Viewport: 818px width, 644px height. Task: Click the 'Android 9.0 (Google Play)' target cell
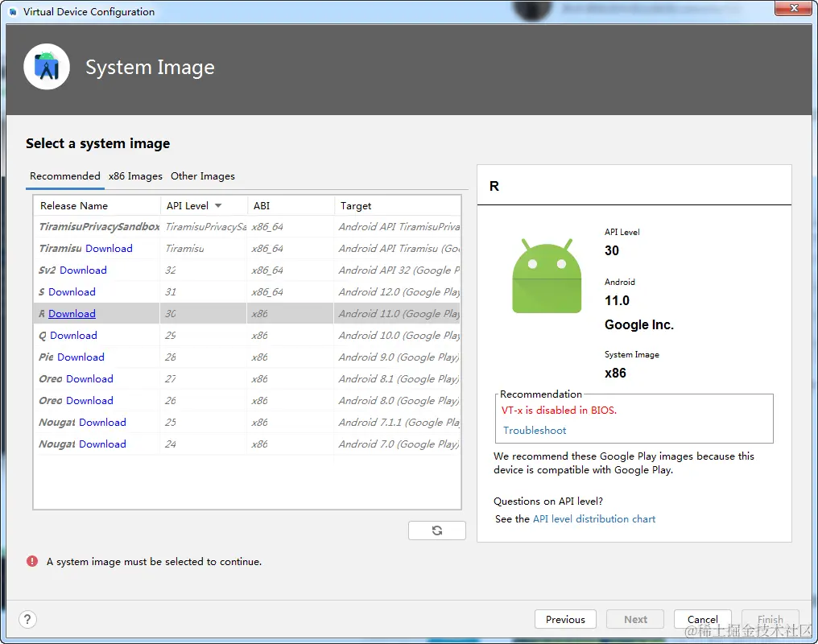click(x=399, y=357)
